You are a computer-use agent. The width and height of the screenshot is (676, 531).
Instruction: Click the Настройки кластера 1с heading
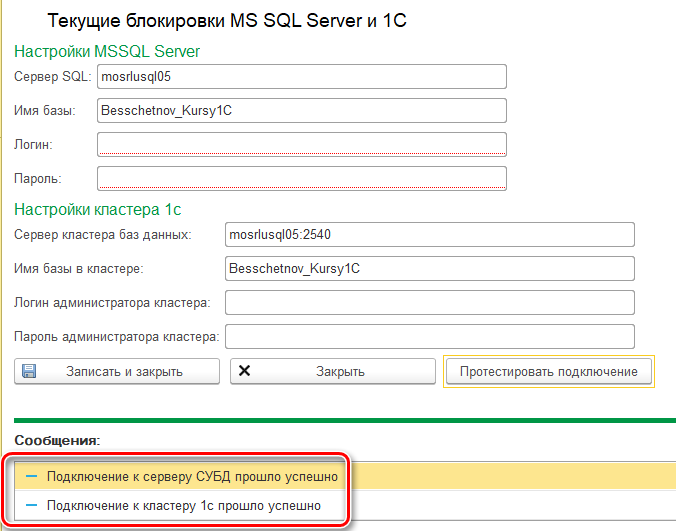click(97, 209)
